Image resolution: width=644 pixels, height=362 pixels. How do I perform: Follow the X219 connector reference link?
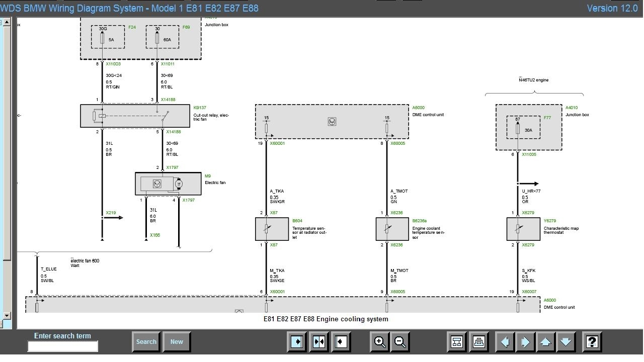(111, 213)
